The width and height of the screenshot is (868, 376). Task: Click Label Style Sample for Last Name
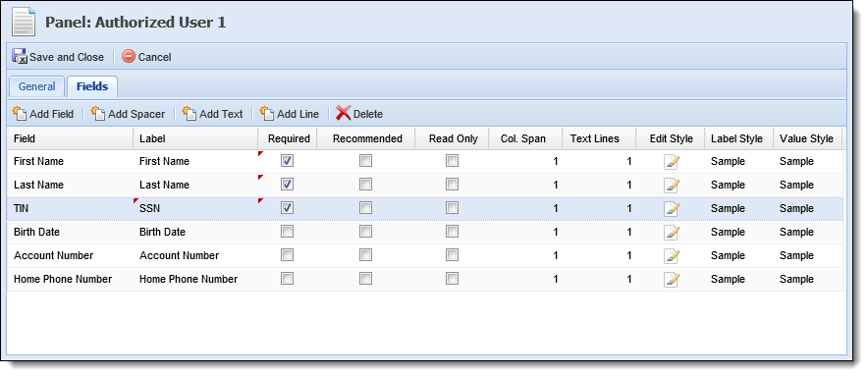click(x=728, y=185)
